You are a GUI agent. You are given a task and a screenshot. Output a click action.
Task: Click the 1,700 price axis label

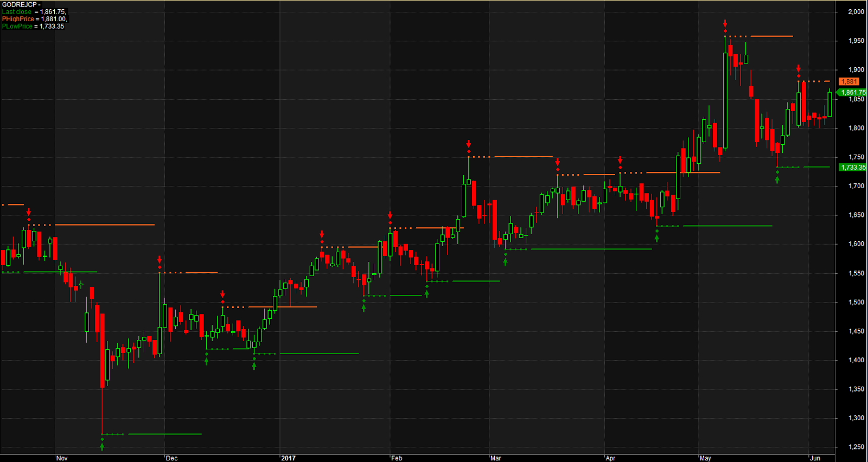click(x=856, y=186)
